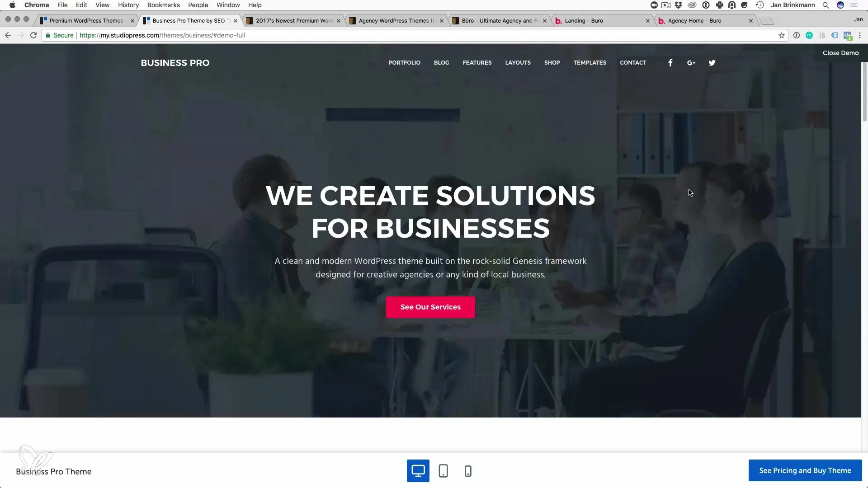Close the theme demo

(x=840, y=53)
